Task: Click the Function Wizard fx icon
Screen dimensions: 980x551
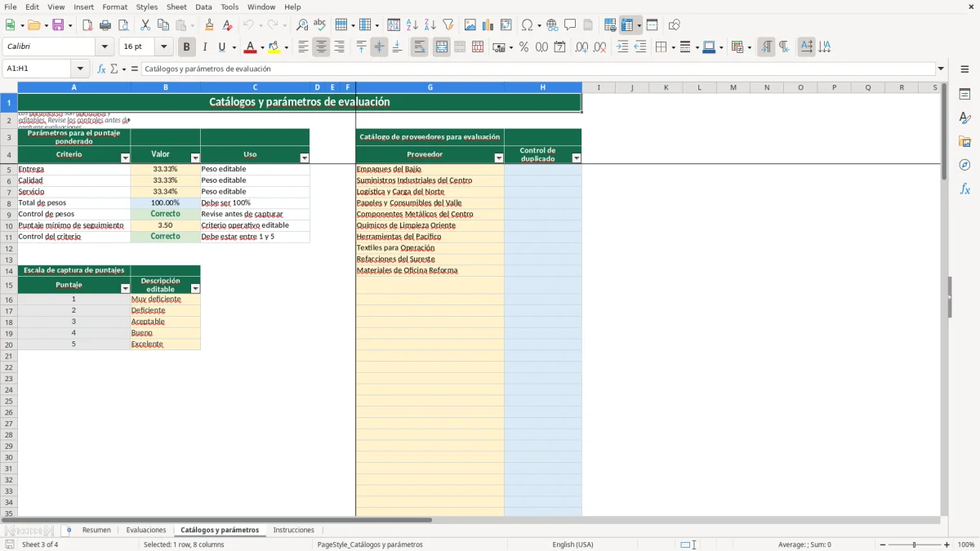Action: point(101,69)
